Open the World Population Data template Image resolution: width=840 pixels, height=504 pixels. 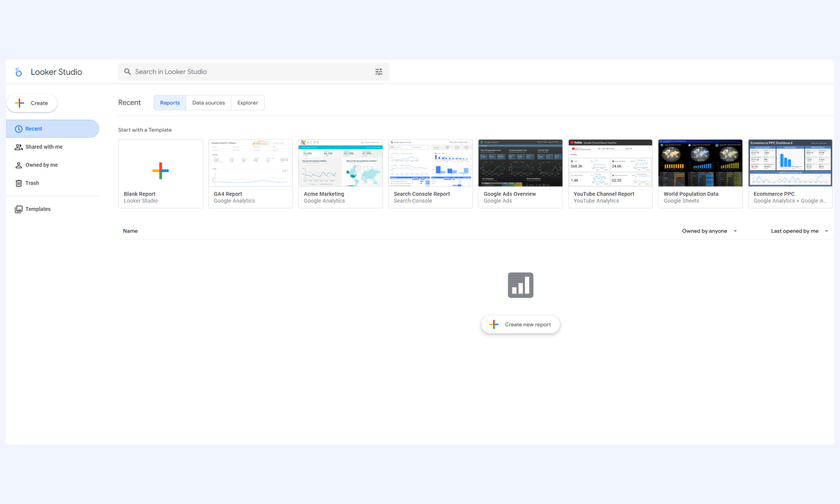click(x=700, y=173)
